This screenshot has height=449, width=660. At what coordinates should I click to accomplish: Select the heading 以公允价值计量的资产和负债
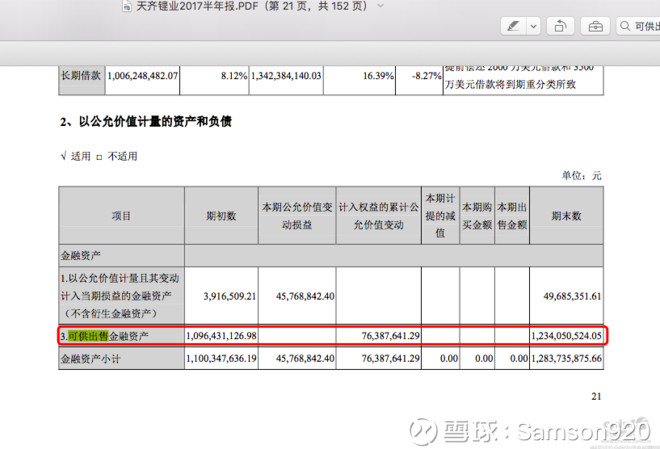[155, 122]
